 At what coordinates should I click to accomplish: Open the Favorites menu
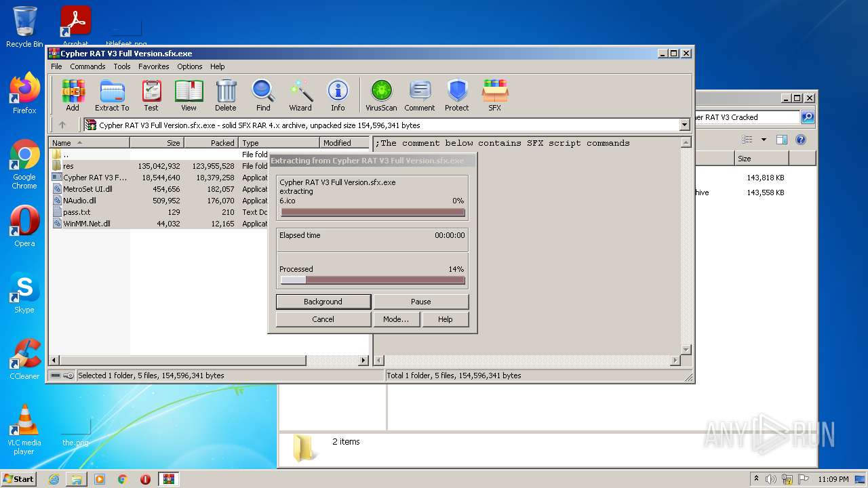pyautogui.click(x=154, y=66)
